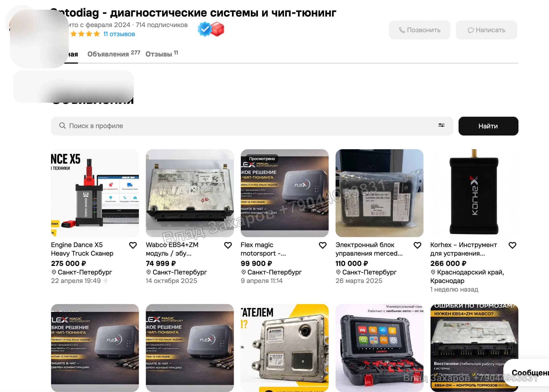Click the 266 000 ₽ price

coord(448,263)
